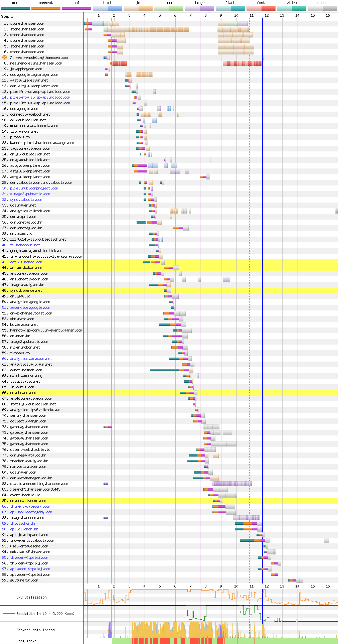338x644 pixels.
Task: Open request 89 tk.clickon.kr link
Action: (23, 523)
